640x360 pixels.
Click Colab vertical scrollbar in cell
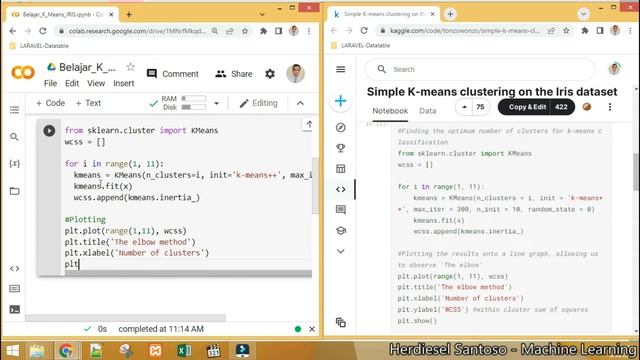315,186
